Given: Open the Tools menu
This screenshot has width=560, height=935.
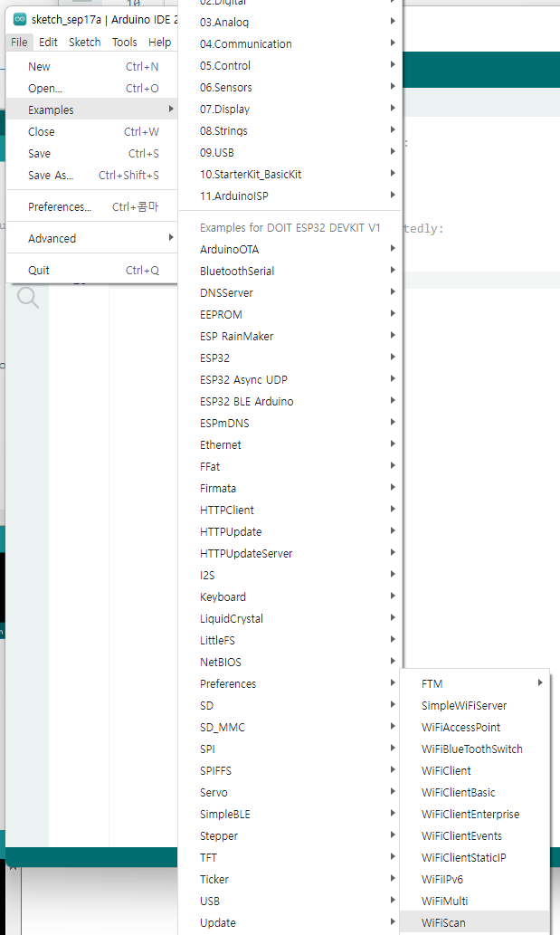Looking at the screenshot, I should [x=125, y=43].
